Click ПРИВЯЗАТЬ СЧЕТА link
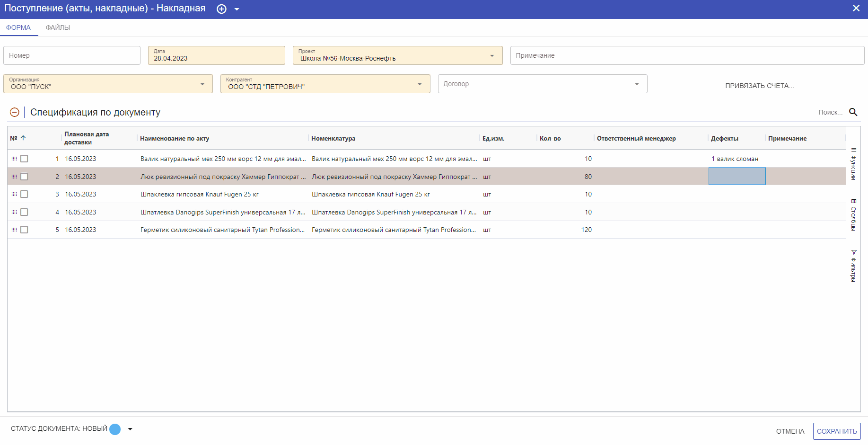The width and height of the screenshot is (868, 445). (759, 86)
